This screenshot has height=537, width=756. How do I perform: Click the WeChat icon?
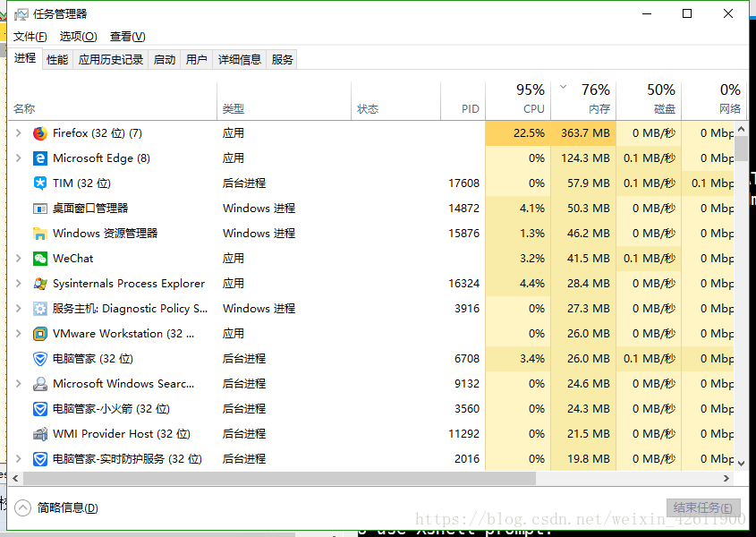tap(40, 259)
